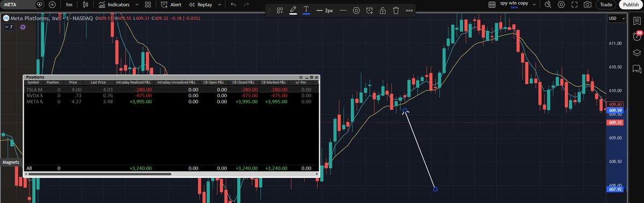Open the alerts panel with badge
The width and height of the screenshot is (644, 203).
point(637,36)
